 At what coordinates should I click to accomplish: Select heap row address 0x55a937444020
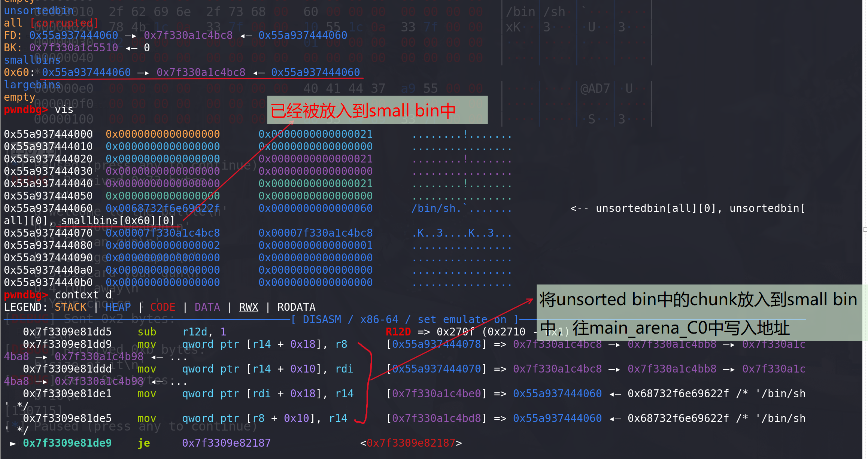48,159
